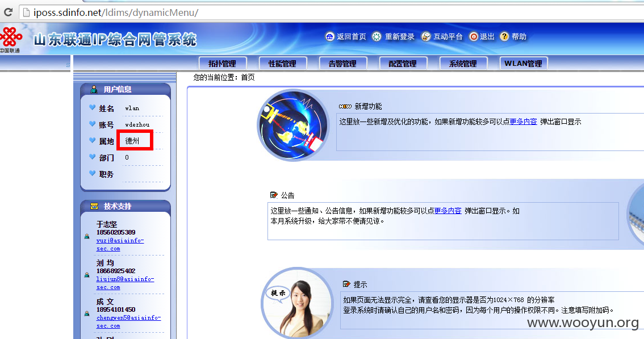
Task: Click the contact icon beside 刘均
Action: coord(87,275)
